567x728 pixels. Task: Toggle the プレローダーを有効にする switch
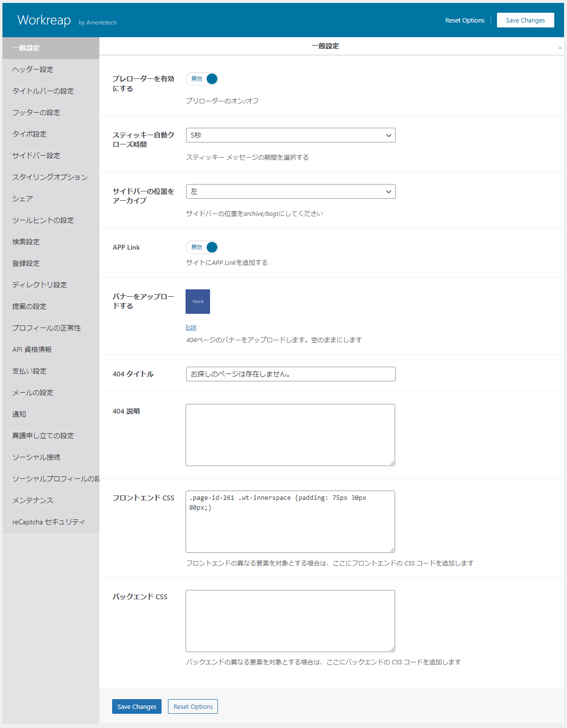pyautogui.click(x=202, y=79)
